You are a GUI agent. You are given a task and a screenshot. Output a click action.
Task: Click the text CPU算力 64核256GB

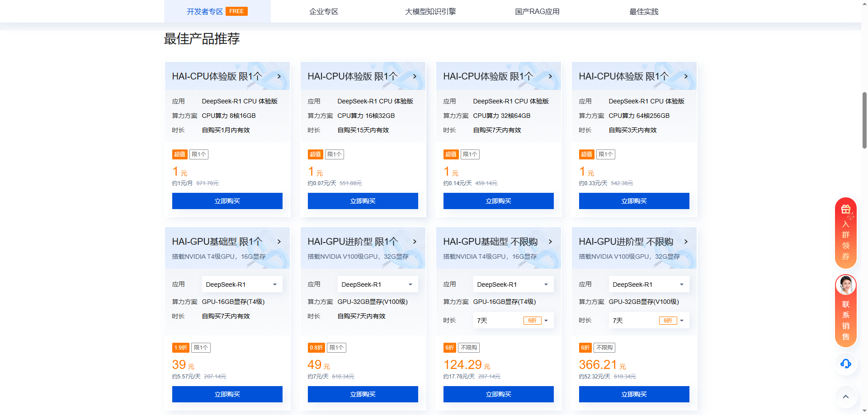639,116
